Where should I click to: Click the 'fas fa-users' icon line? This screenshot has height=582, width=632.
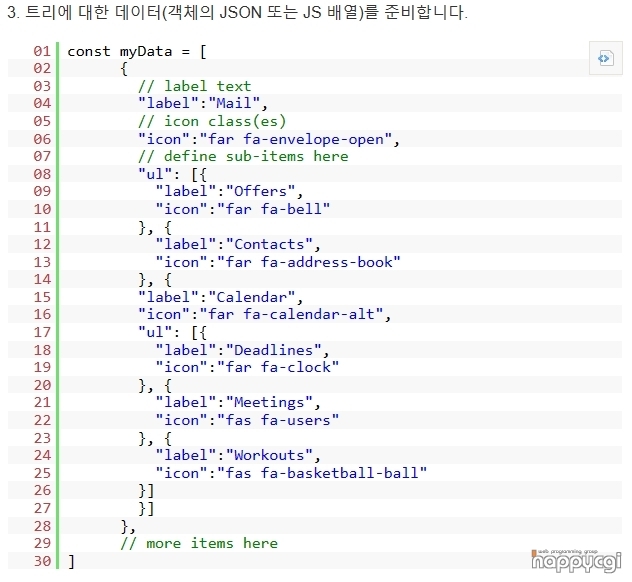pyautogui.click(x=247, y=420)
